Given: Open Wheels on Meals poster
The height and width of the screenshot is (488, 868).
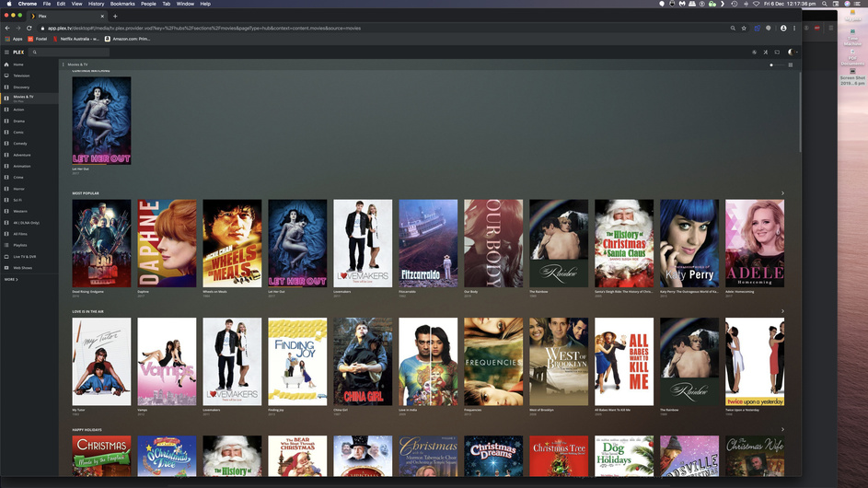Looking at the screenshot, I should [x=232, y=243].
